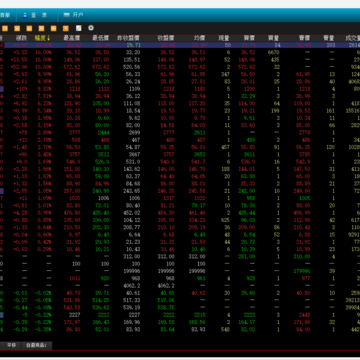Viewport: 360px width, 360px height.
Task: Select the buy volume cell 199
Action: click(275, 111)
